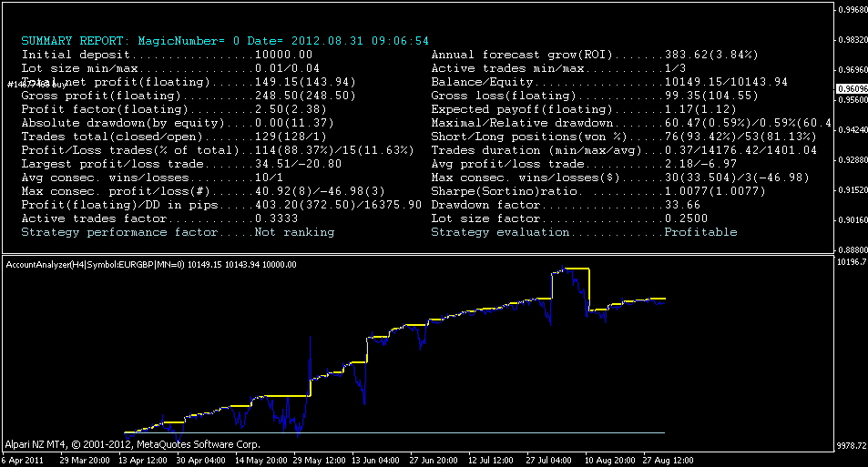Screen dimensions: 868x467
Task: Click the SUMMARY REPORT header line
Action: tap(225, 41)
